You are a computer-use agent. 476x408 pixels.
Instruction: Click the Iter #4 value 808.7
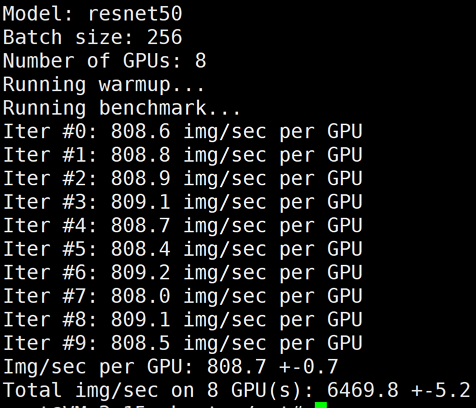coord(140,226)
